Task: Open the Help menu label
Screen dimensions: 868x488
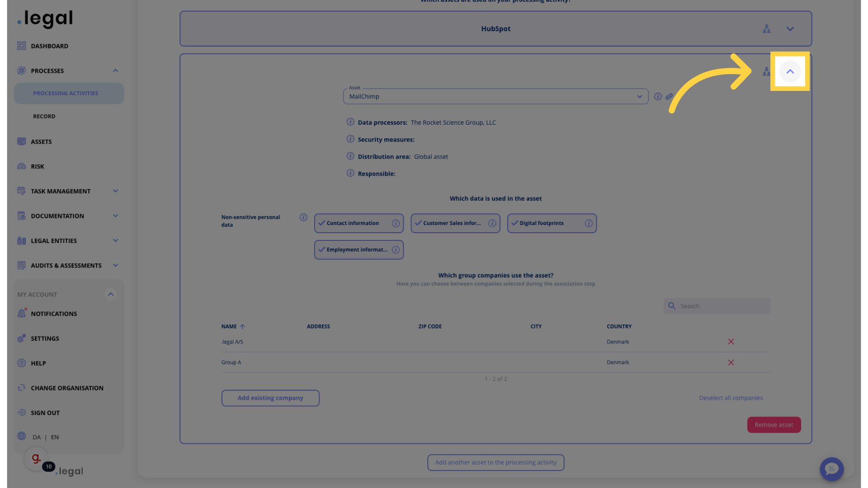Action: click(x=38, y=363)
